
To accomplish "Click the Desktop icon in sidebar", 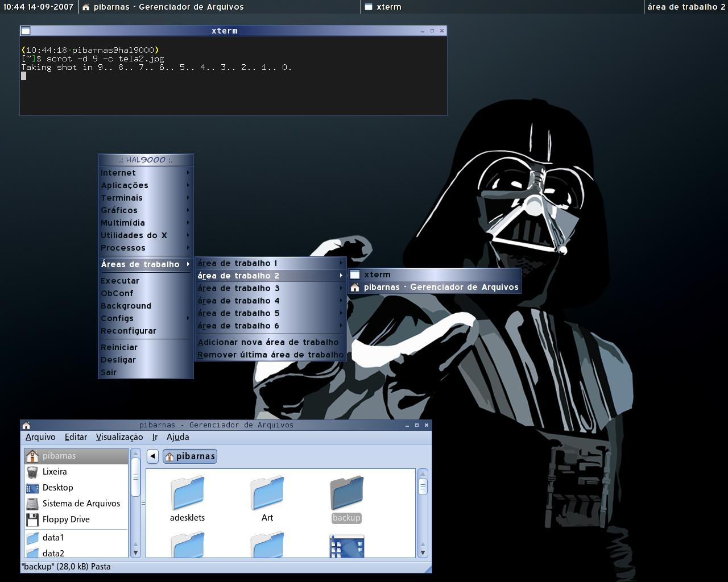I will point(32,488).
